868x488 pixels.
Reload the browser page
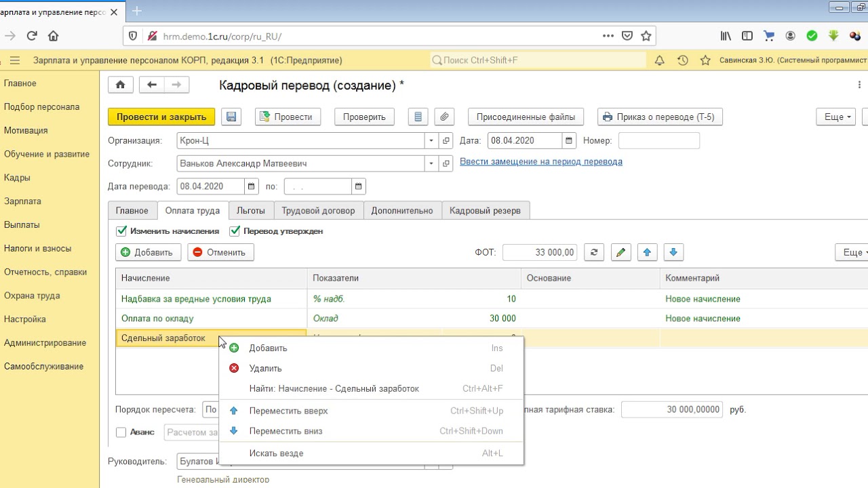(x=31, y=36)
